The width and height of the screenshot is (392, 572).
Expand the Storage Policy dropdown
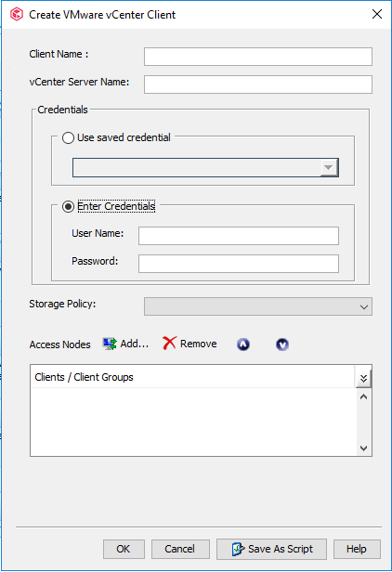tap(258, 306)
